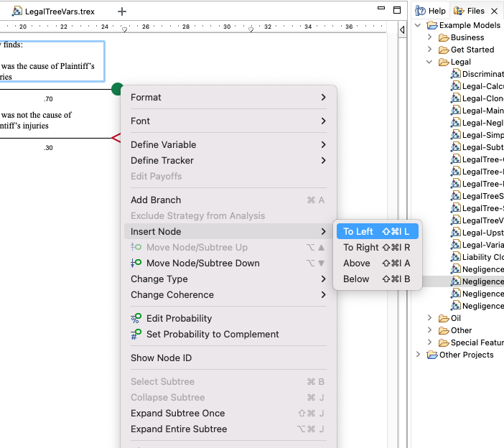Click the green chance node circle
The width and height of the screenshot is (504, 448).
[117, 89]
